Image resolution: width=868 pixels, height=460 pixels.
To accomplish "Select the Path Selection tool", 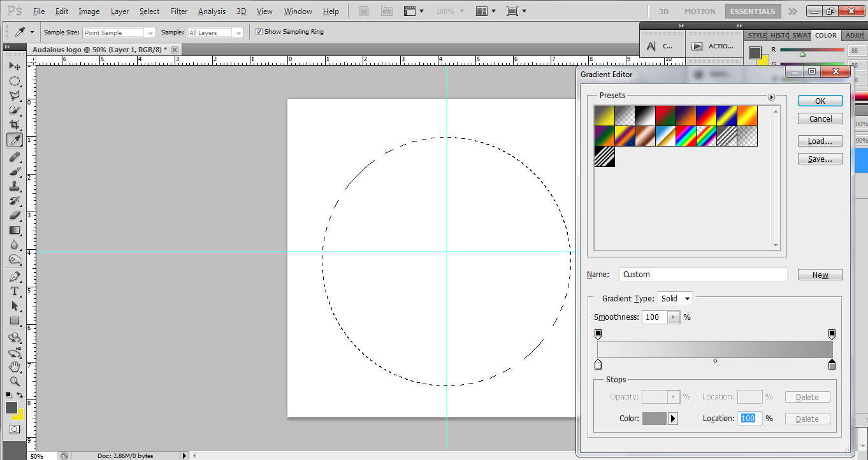I will point(15,306).
